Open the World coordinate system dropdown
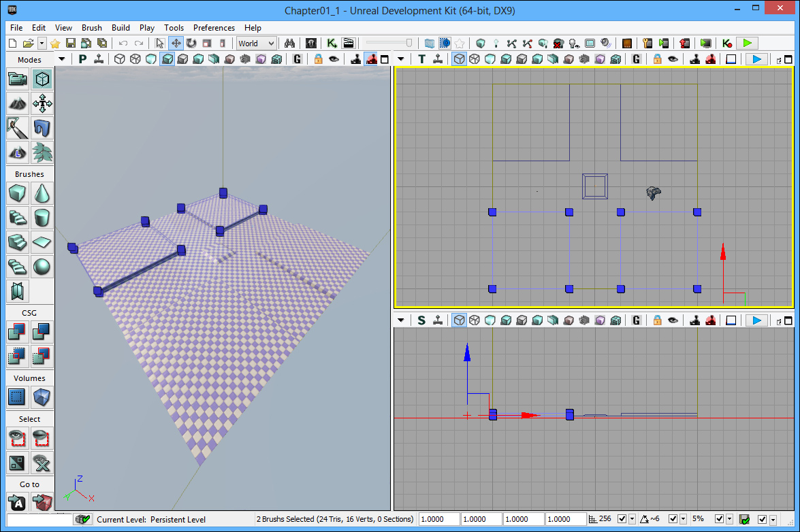800x532 pixels. 256,43
